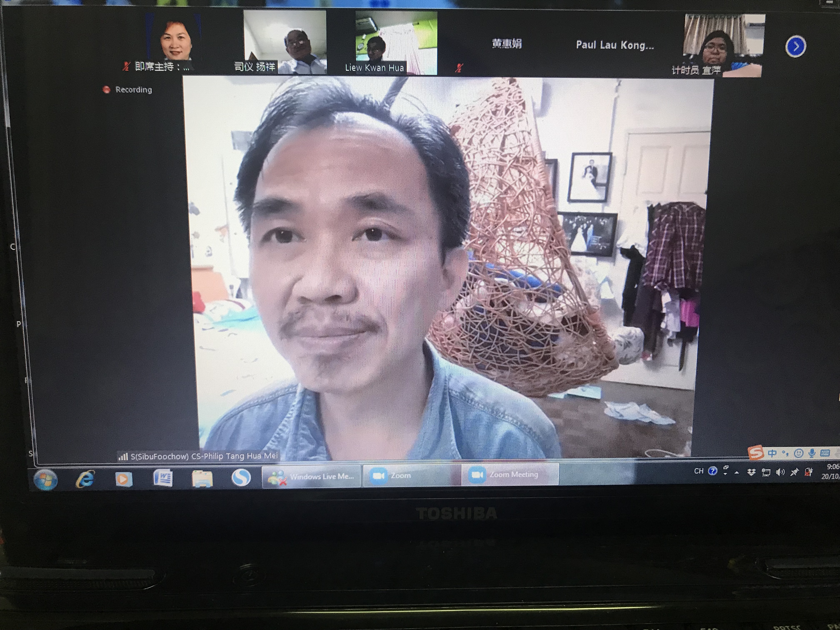Expand hidden system tray icons arrow
This screenshot has width=840, height=630.
click(x=737, y=473)
